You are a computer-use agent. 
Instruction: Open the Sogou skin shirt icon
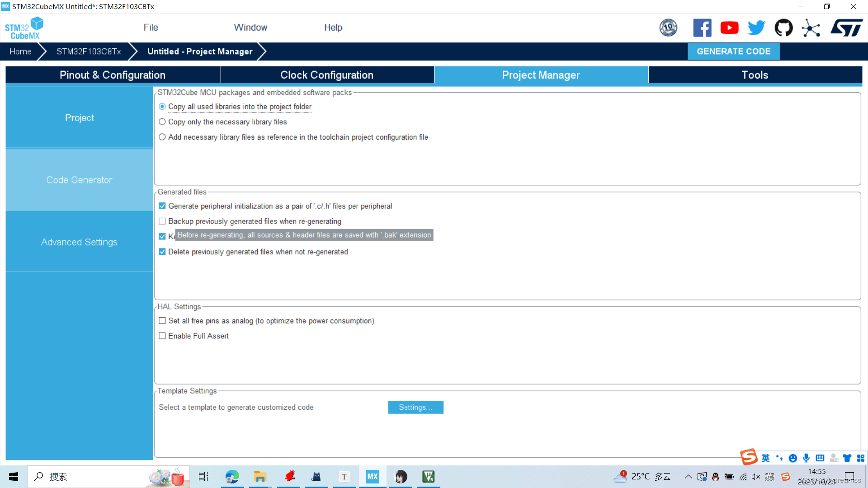pyautogui.click(x=847, y=458)
